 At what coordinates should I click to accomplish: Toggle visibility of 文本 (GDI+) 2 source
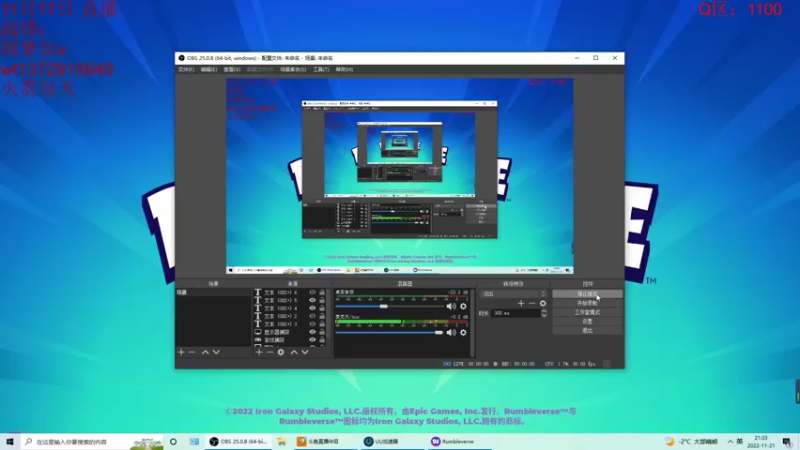point(312,316)
